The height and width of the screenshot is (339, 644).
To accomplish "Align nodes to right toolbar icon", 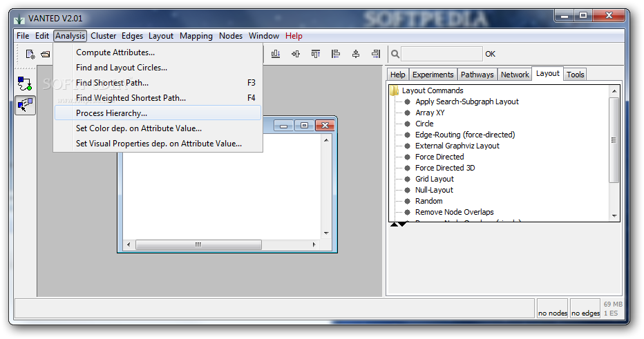I will (x=376, y=54).
